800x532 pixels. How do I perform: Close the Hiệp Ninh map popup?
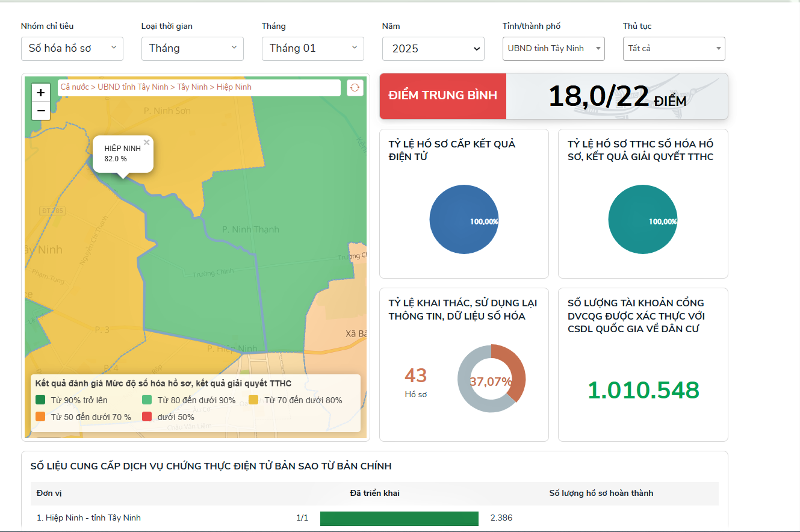coord(146,143)
